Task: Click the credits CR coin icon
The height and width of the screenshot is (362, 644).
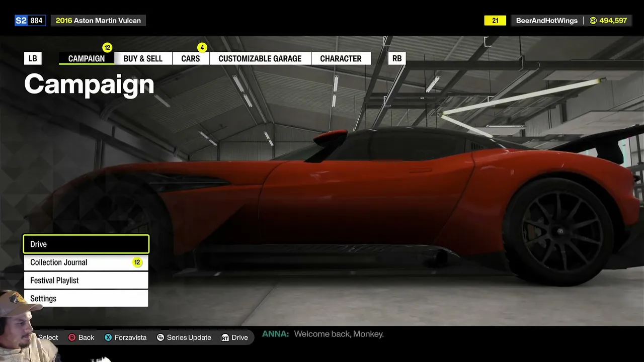Action: 593,21
